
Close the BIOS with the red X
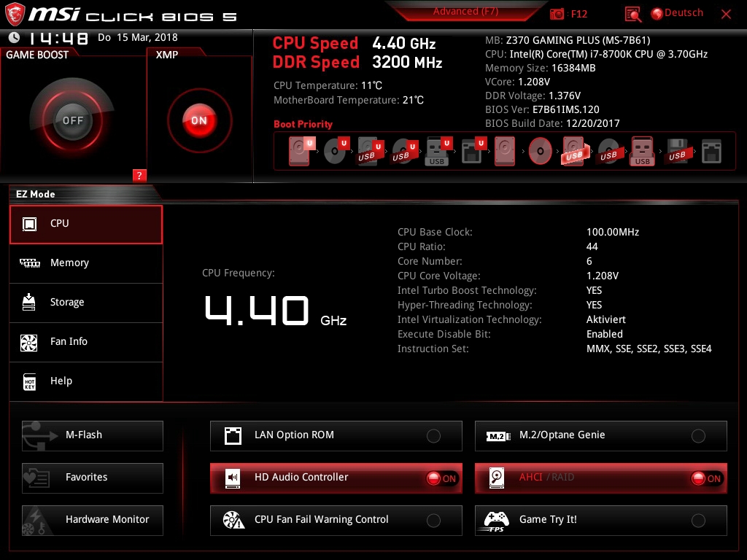tap(726, 15)
